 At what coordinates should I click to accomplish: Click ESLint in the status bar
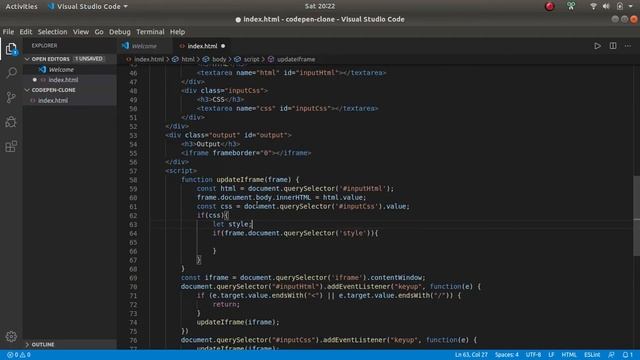[592, 355]
